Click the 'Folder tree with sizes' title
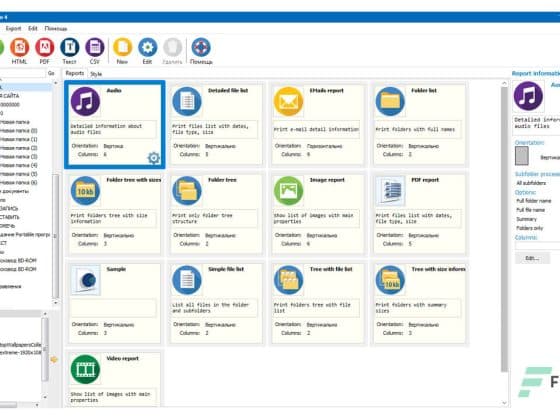Image resolution: width=560 pixels, height=420 pixels. 134,180
